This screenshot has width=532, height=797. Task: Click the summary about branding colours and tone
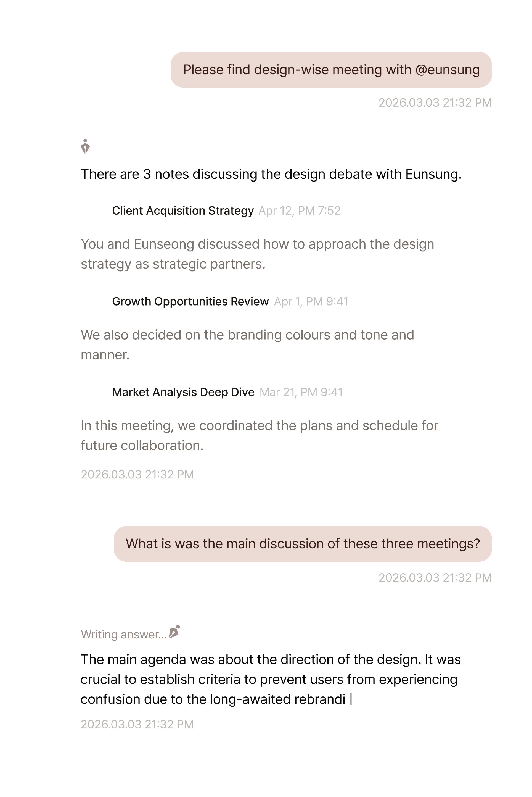247,344
